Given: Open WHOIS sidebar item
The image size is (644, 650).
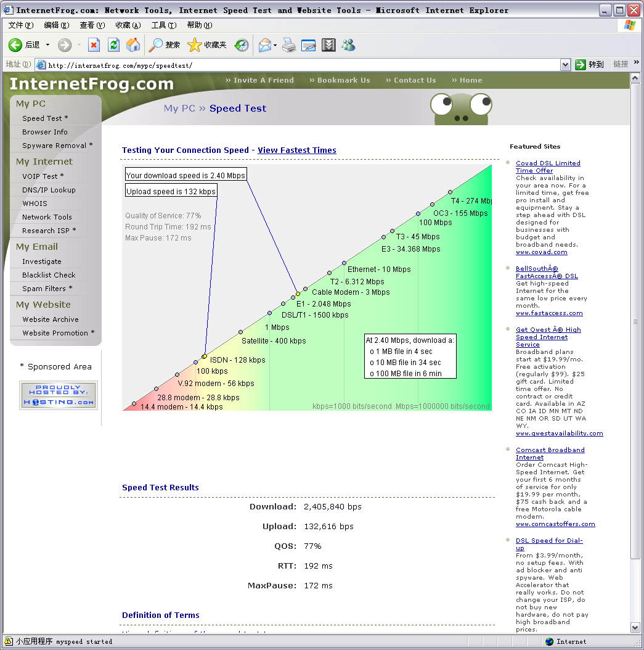Looking at the screenshot, I should pos(35,204).
